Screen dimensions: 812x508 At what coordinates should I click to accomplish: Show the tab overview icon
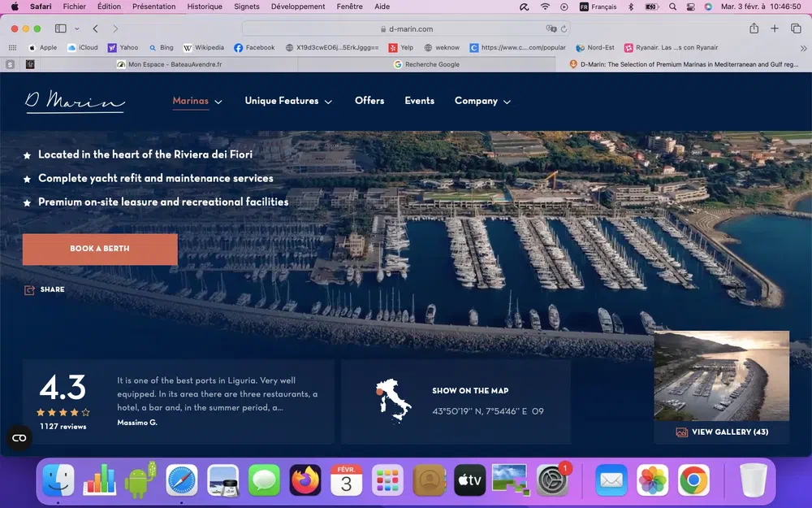click(795, 28)
